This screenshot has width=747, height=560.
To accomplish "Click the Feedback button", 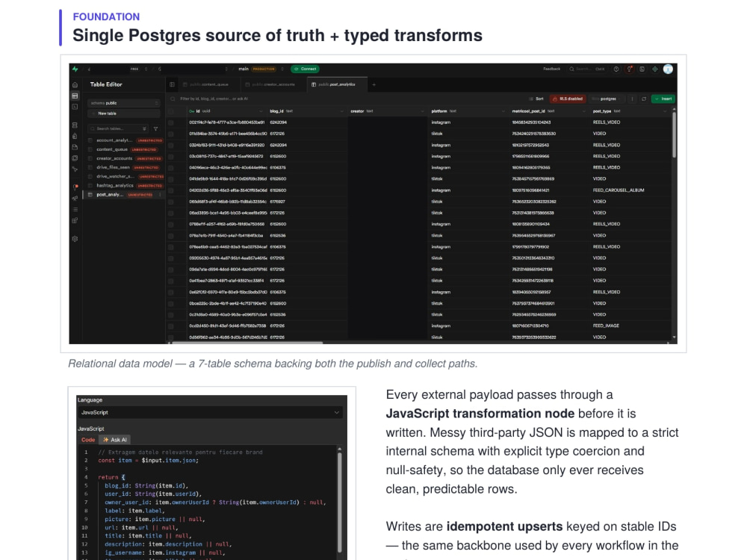I will (x=552, y=69).
